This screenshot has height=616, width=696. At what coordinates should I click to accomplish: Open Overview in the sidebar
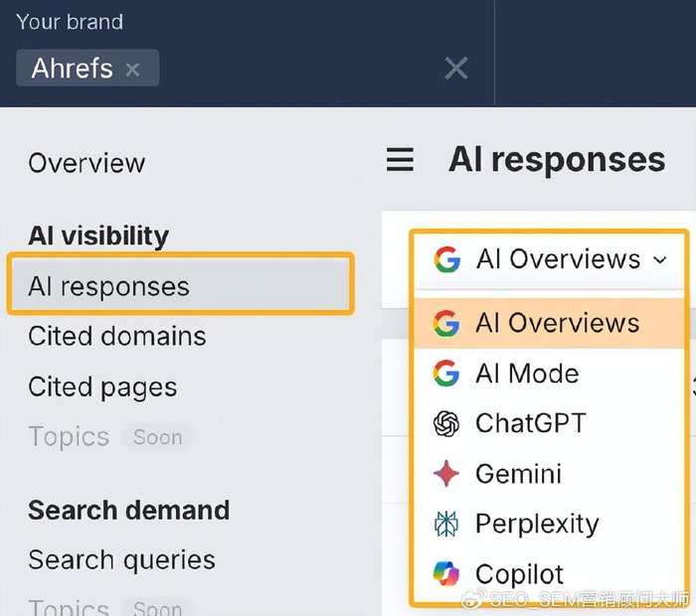pos(87,163)
